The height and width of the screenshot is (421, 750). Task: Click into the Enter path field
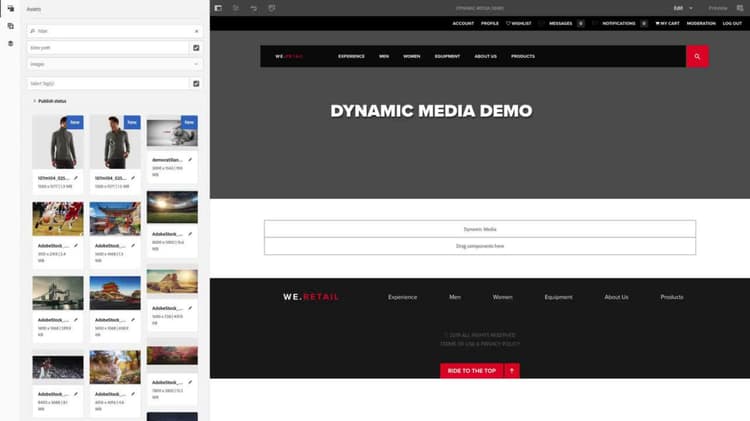coord(108,48)
